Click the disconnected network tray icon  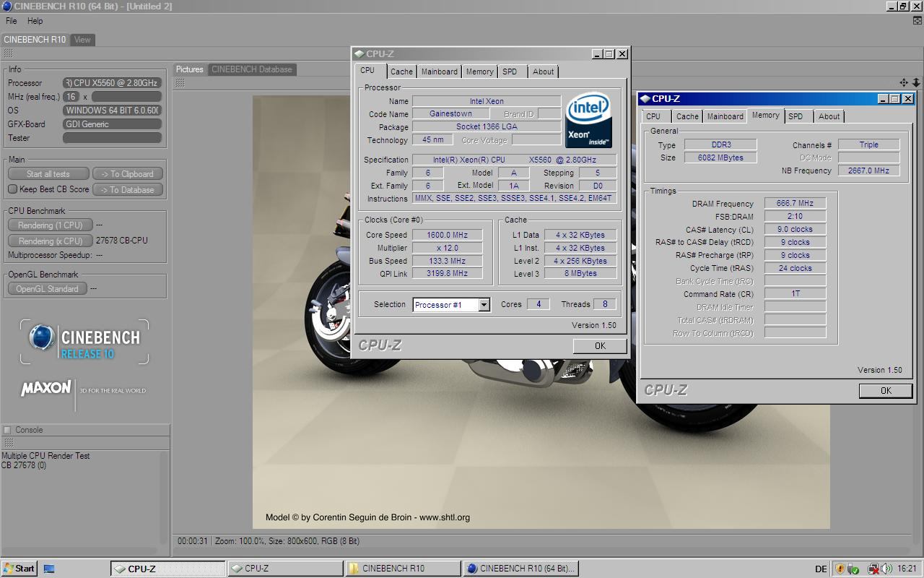[x=873, y=569]
